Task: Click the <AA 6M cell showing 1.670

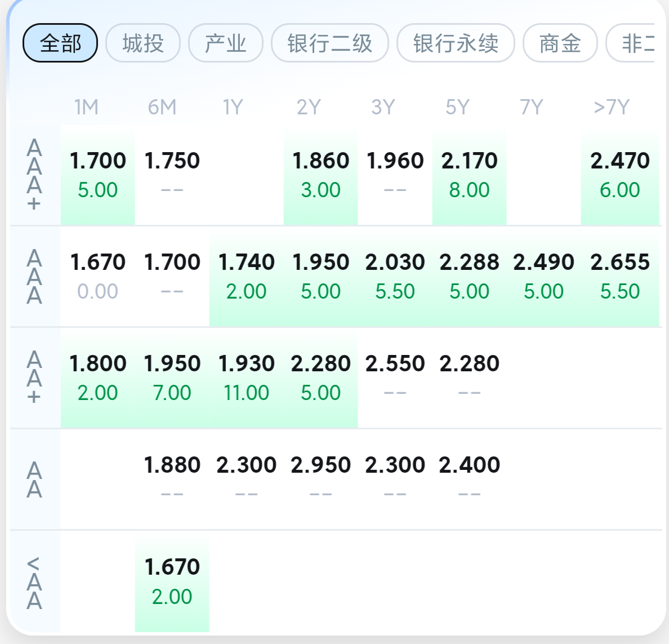Action: pos(172,581)
